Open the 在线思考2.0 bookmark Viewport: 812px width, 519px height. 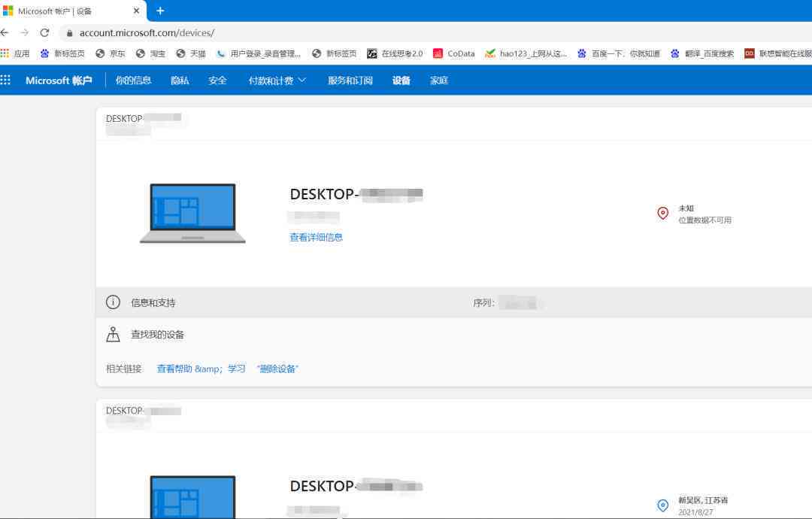click(x=395, y=53)
